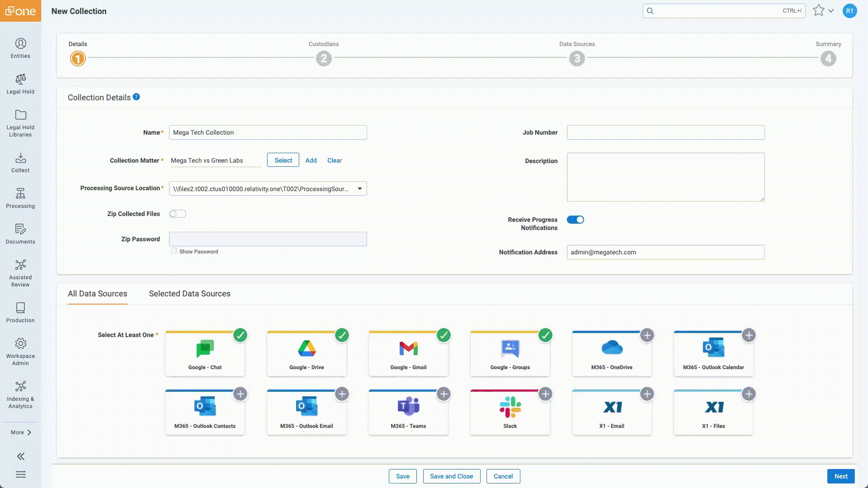Open the Processing Source Location dropdown
This screenshot has height=488, width=868.
(x=359, y=188)
